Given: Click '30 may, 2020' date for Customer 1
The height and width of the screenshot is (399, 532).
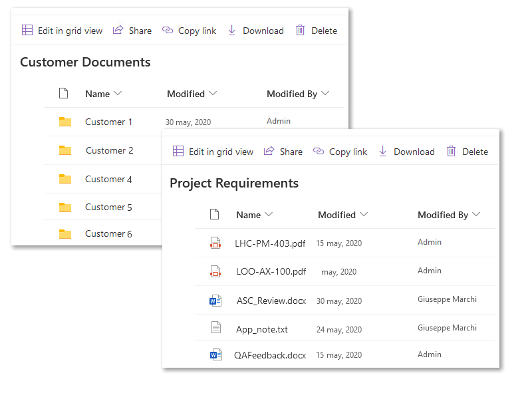Looking at the screenshot, I should point(188,122).
